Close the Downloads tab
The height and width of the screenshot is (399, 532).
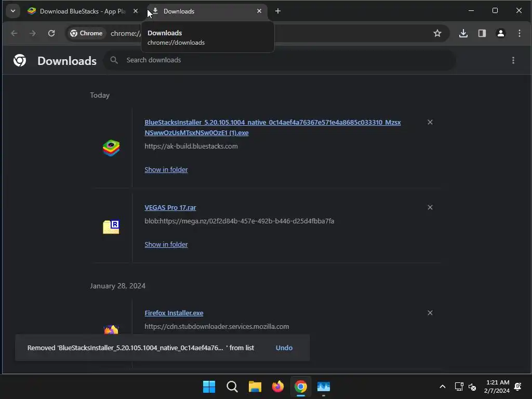coord(259,11)
